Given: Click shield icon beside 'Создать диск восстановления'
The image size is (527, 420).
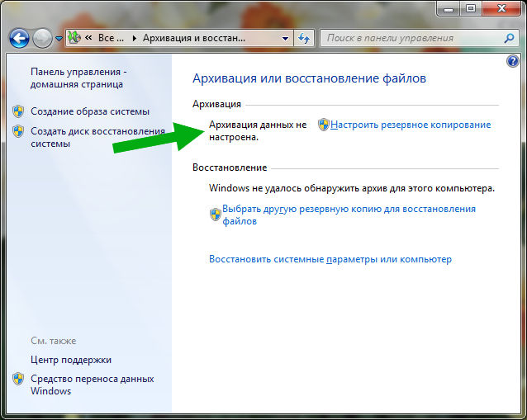Looking at the screenshot, I should coord(18,131).
